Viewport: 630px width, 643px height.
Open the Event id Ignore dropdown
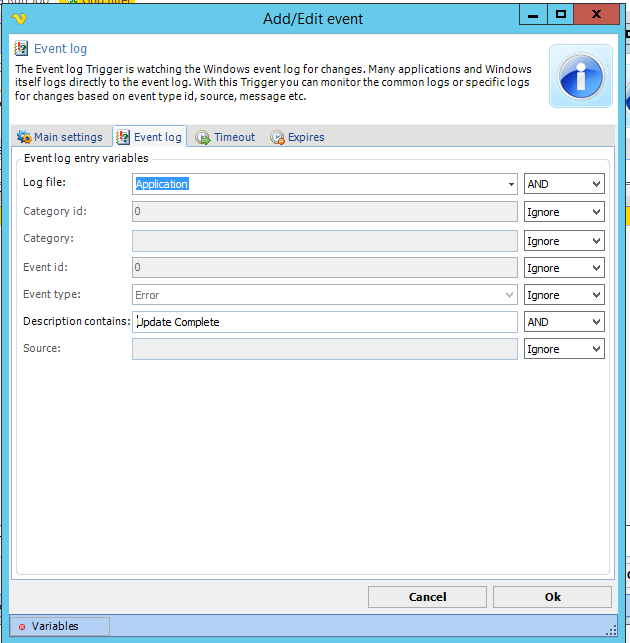pos(564,268)
